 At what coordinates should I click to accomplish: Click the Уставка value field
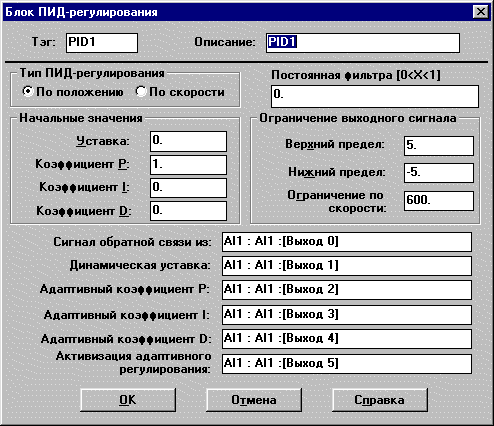(188, 141)
